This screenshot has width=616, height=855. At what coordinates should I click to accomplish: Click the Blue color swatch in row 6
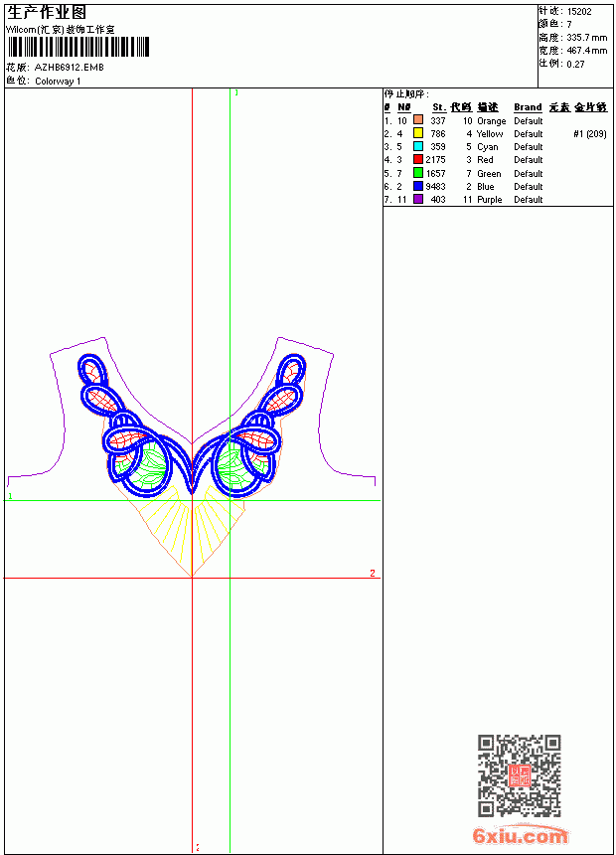click(x=418, y=186)
